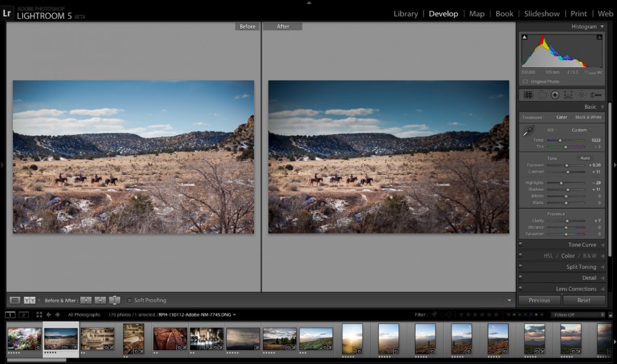Open the Red Eye Correction tool

[556, 95]
